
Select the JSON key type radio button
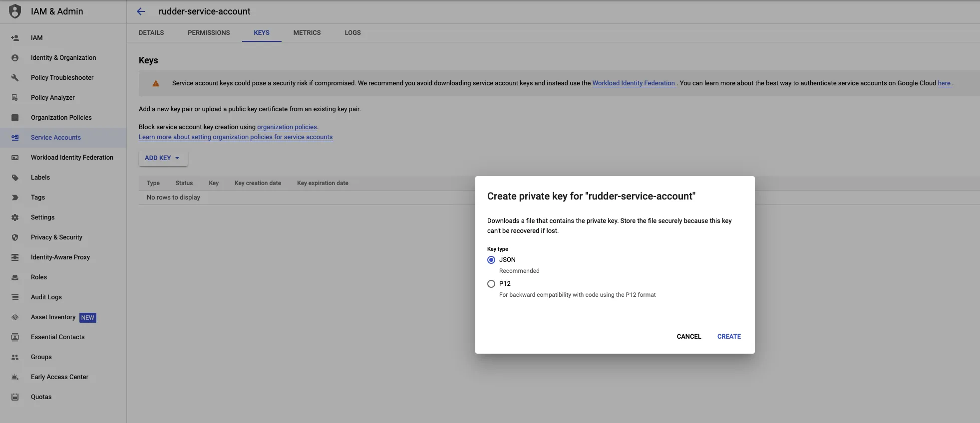pyautogui.click(x=491, y=260)
